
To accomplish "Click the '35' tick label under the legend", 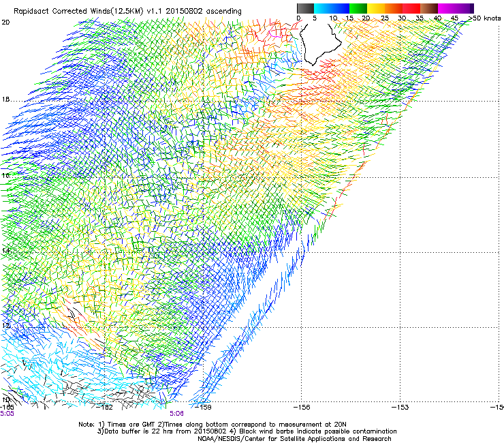I will [420, 18].
